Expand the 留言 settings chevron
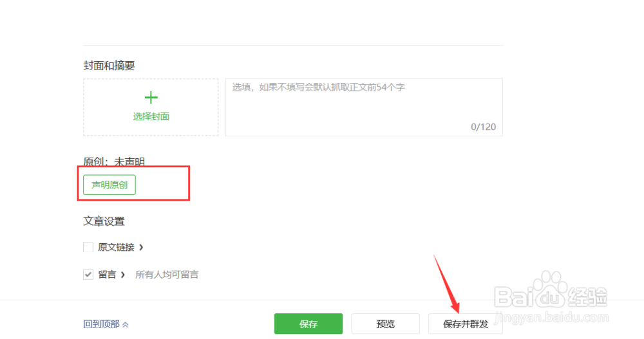Image resolution: width=644 pixels, height=339 pixels. pyautogui.click(x=122, y=275)
